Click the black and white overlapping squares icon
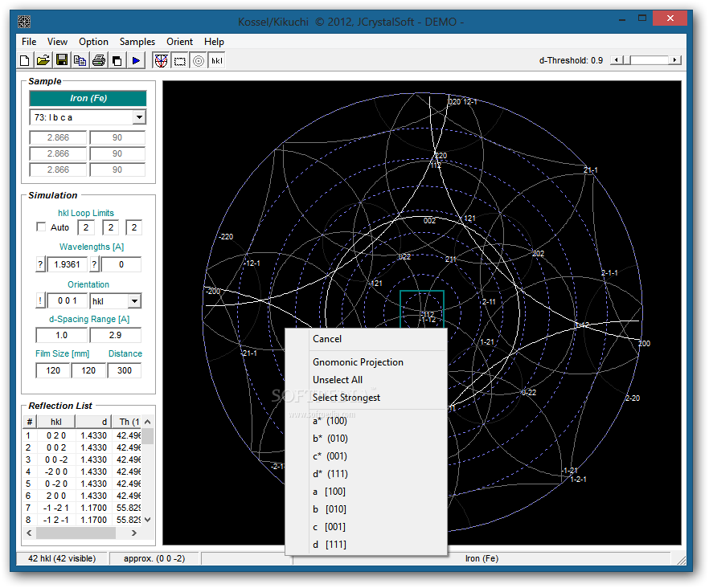Viewport: 709px width, 588px height. (117, 60)
